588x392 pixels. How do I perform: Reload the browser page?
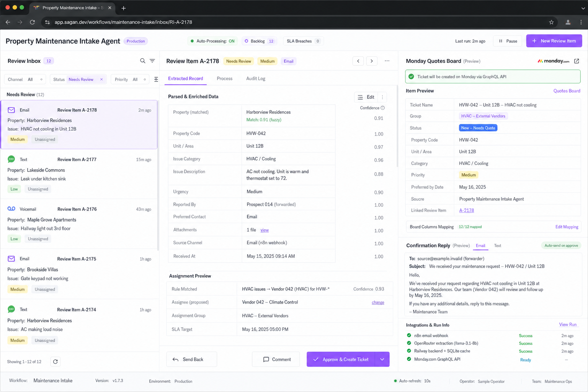pyautogui.click(x=33, y=22)
